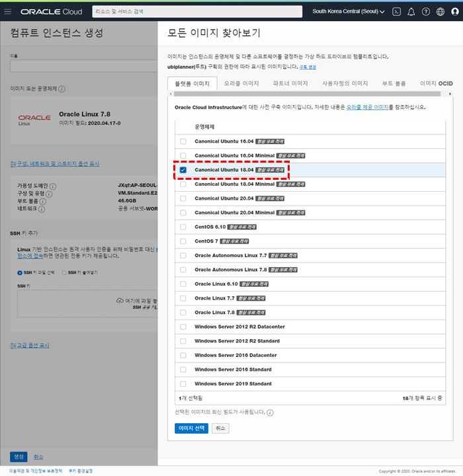Click SSH key file drop area
Screen dimensions: 463x476
pos(87,303)
